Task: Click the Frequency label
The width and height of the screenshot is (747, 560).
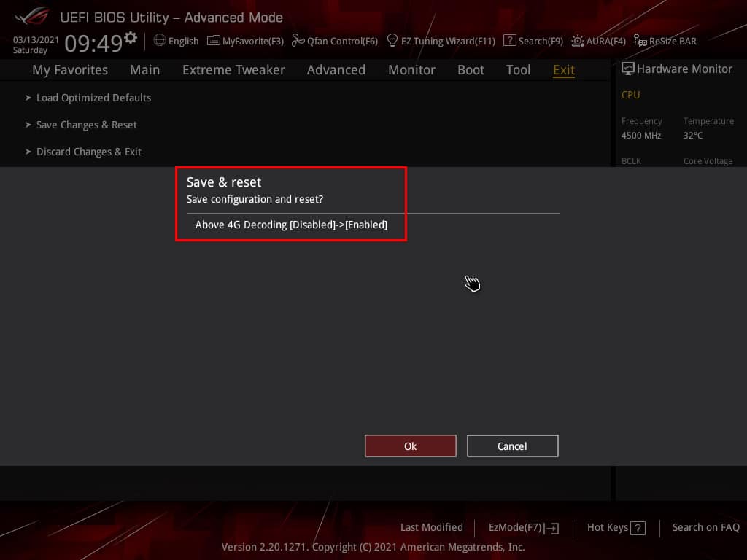Action: point(641,121)
